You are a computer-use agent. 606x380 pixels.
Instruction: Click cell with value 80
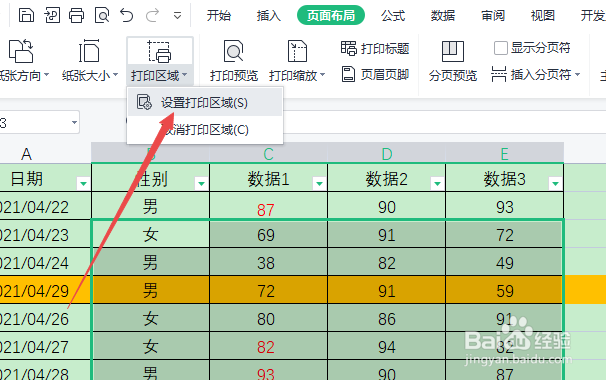tap(268, 318)
